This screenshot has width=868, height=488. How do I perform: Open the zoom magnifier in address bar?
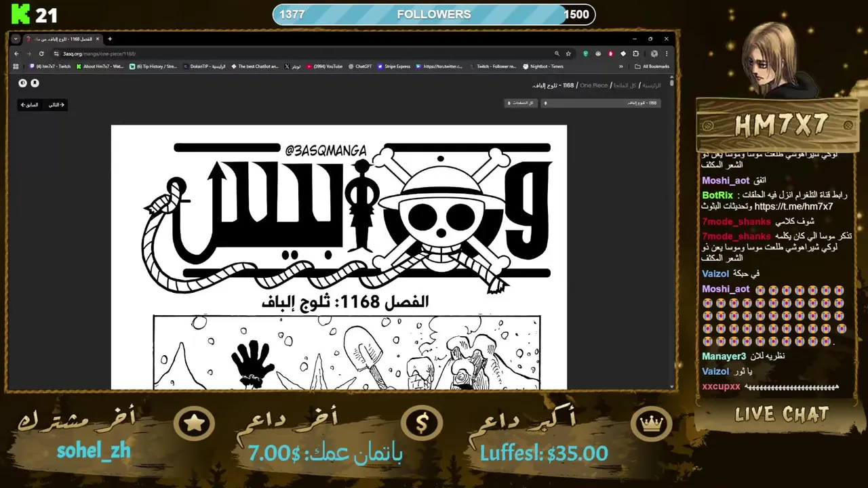[x=557, y=54]
